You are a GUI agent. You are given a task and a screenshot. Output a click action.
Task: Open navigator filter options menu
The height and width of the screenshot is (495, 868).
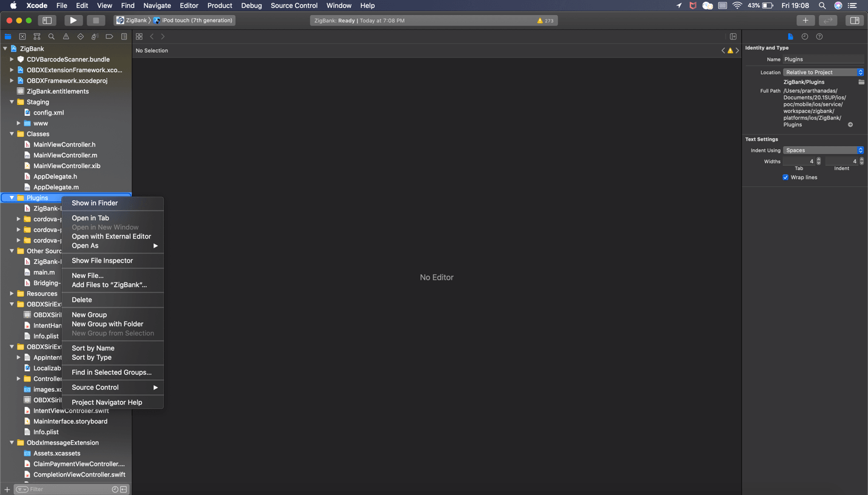pyautogui.click(x=22, y=489)
